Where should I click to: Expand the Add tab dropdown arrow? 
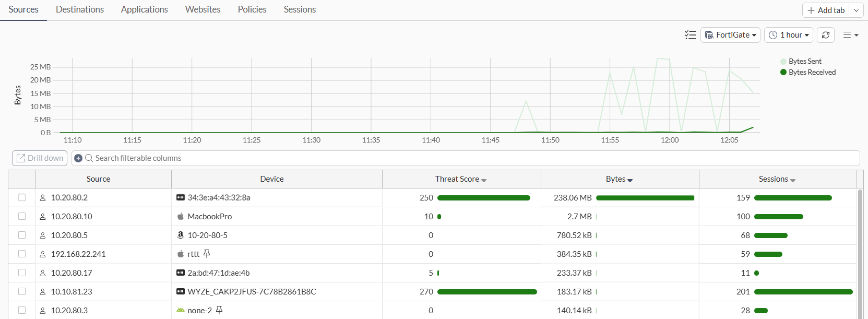856,10
